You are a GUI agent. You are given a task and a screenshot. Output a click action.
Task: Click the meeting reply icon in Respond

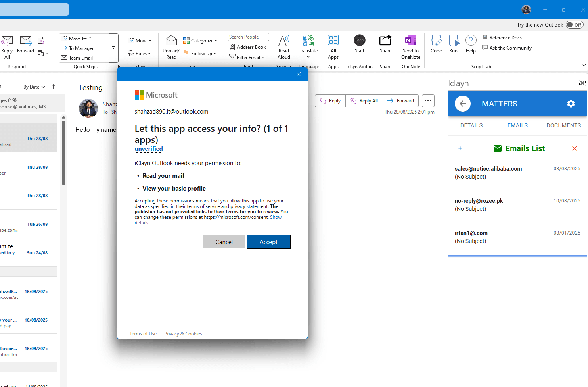[41, 40]
